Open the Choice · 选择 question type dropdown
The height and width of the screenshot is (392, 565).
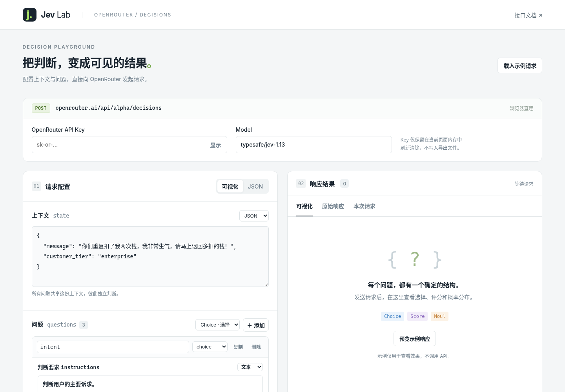click(217, 325)
